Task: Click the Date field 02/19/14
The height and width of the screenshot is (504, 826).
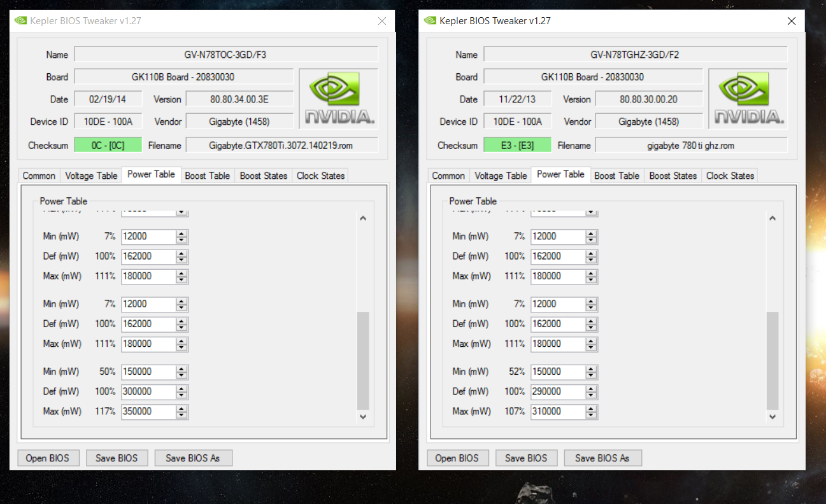Action: point(108,99)
